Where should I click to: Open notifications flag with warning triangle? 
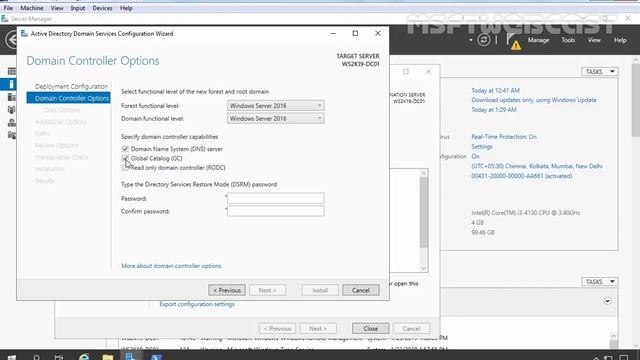(513, 41)
